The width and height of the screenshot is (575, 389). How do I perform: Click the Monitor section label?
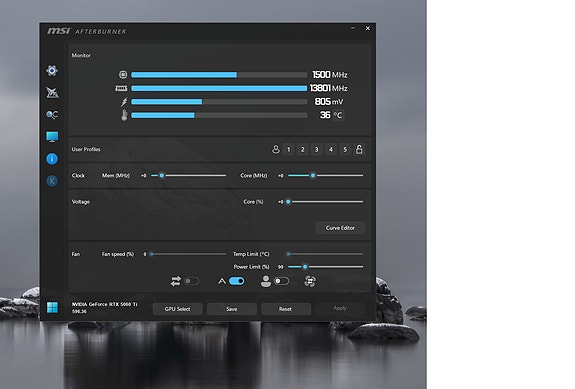[x=81, y=55]
